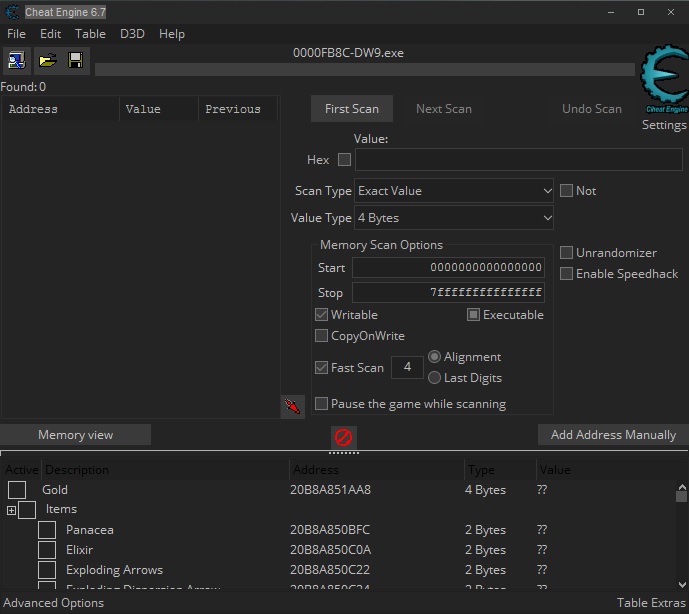This screenshot has width=689, height=614.
Task: Click the scan Value input field
Action: click(519, 160)
